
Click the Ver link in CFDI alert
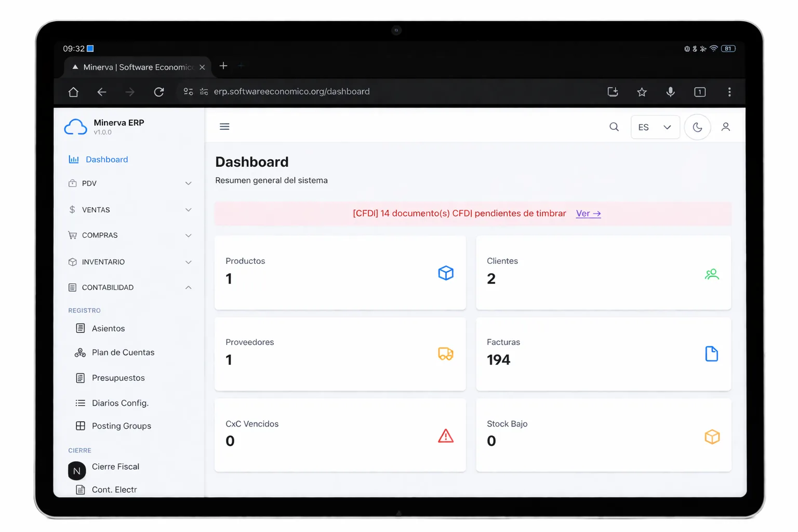click(x=588, y=214)
